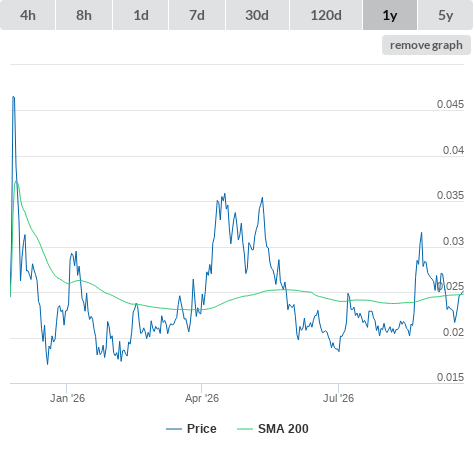
Task: Select the 120d range tab
Action: (x=326, y=15)
